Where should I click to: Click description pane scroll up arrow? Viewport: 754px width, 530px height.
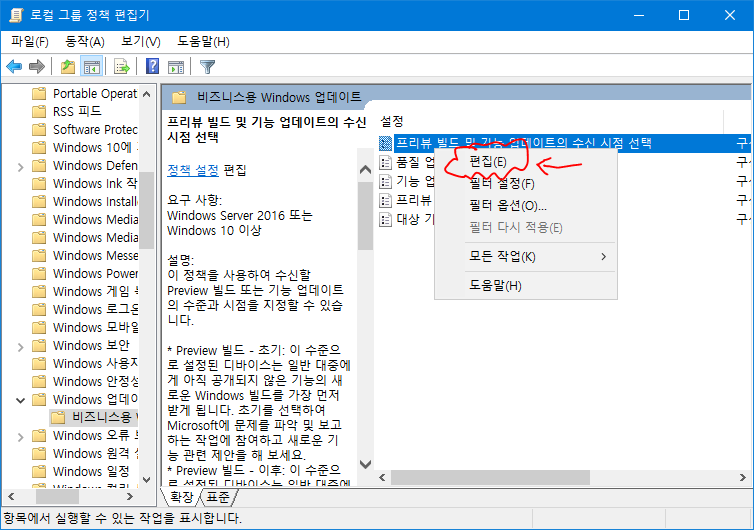(365, 170)
